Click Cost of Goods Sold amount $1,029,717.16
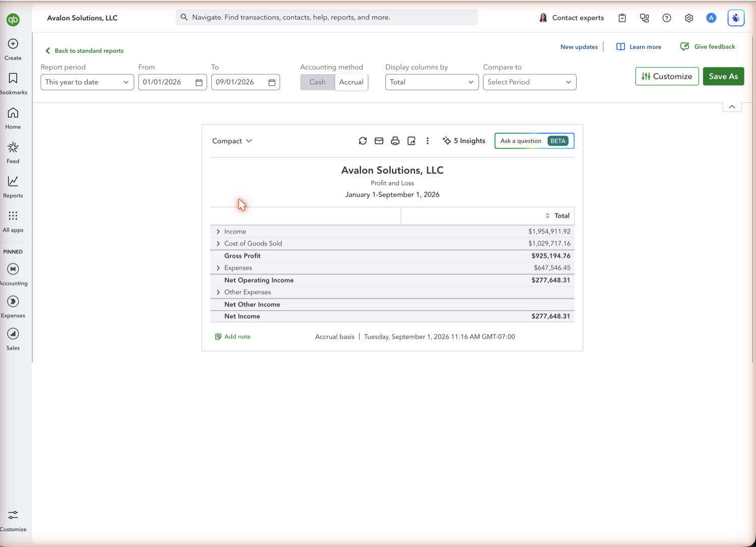The height and width of the screenshot is (547, 756). coord(549,244)
